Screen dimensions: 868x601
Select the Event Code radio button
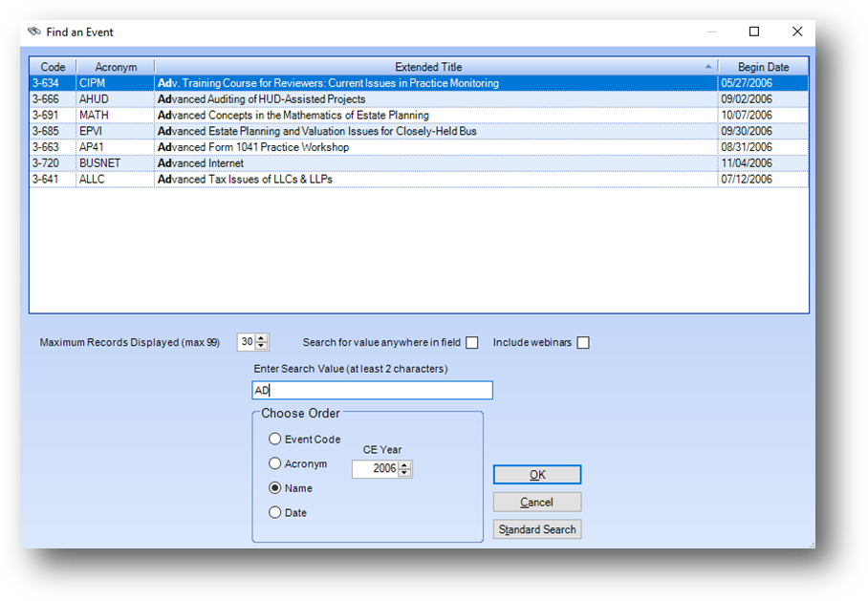[x=274, y=439]
